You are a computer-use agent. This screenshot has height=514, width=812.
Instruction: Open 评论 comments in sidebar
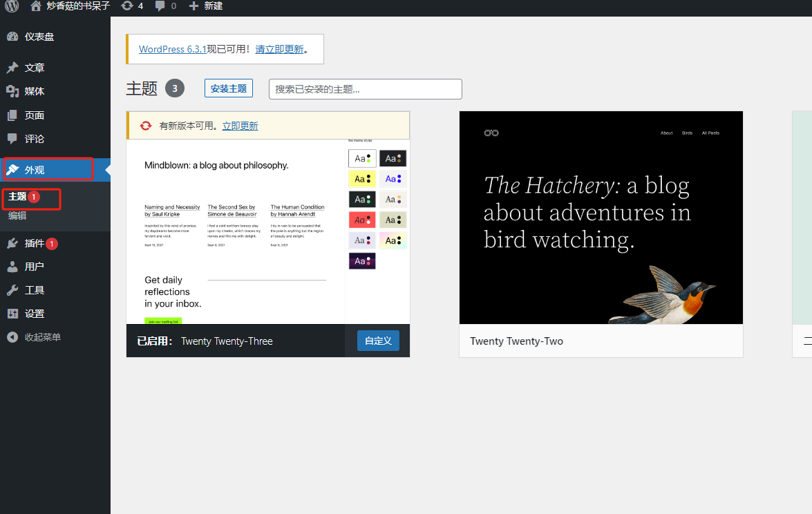coord(34,139)
